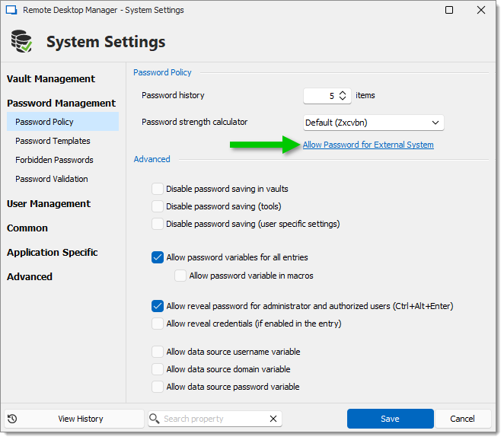Open User Management section
The width and height of the screenshot is (504, 440).
click(49, 204)
